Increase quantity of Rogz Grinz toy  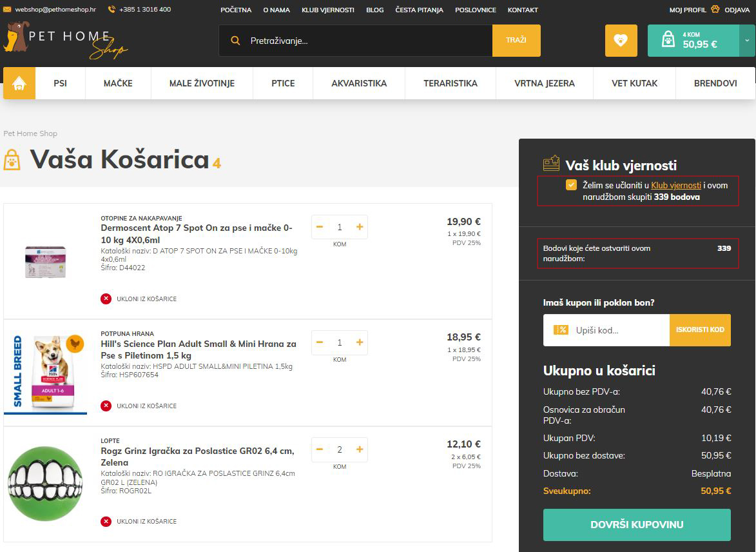(360, 449)
